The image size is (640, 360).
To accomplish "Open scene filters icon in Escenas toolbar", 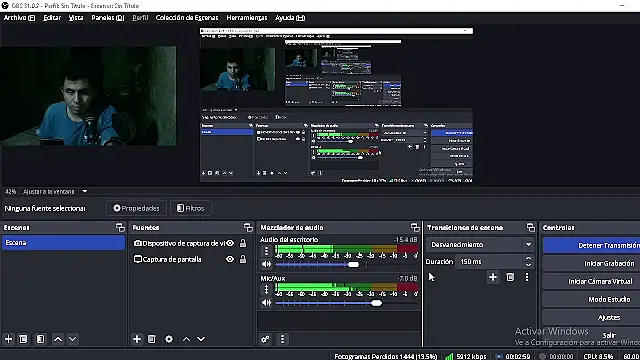I will tap(40, 339).
